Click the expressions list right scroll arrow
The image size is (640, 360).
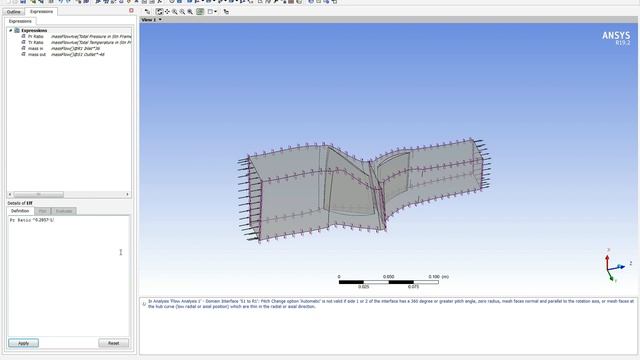(127, 194)
